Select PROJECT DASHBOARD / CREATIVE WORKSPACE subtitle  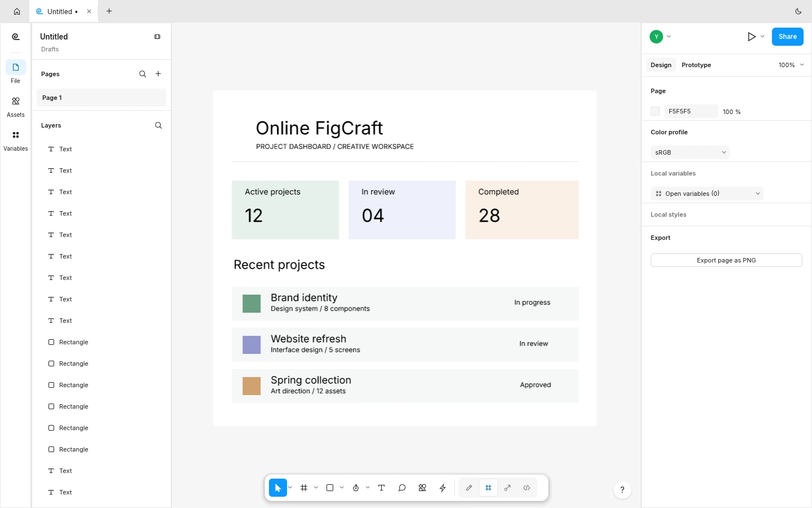pos(335,147)
